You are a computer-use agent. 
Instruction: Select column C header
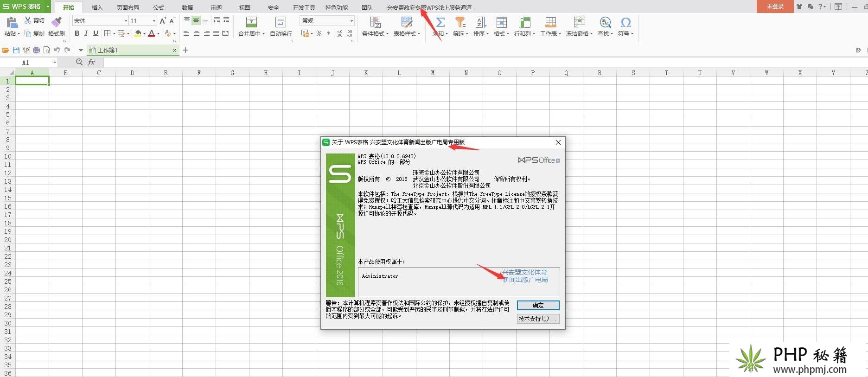pos(99,73)
